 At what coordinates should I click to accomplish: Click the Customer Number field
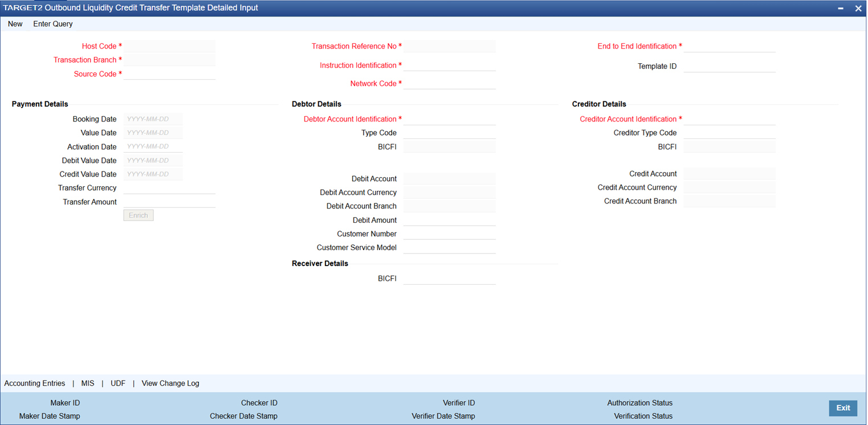pyautogui.click(x=450, y=234)
